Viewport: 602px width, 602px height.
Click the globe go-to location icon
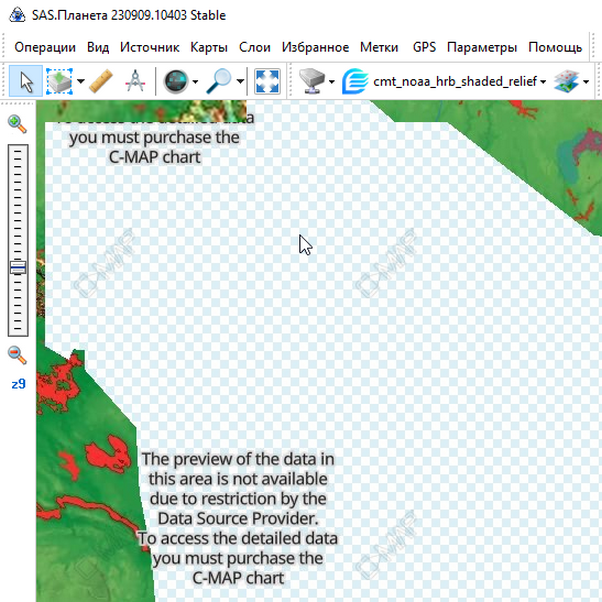pos(176,81)
